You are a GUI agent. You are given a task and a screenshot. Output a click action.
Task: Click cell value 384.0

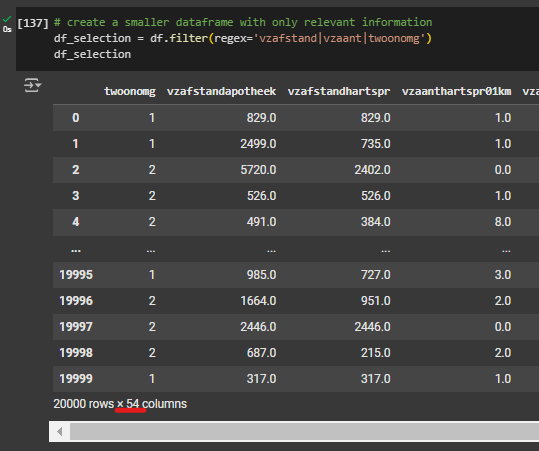[376, 222]
